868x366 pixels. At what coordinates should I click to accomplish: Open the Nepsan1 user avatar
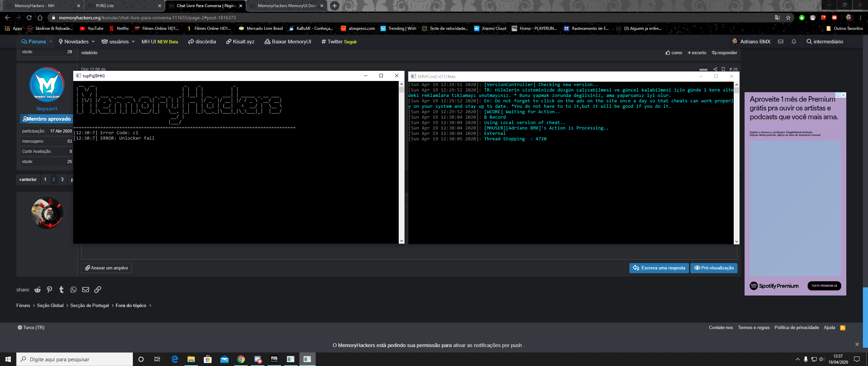[x=47, y=85]
